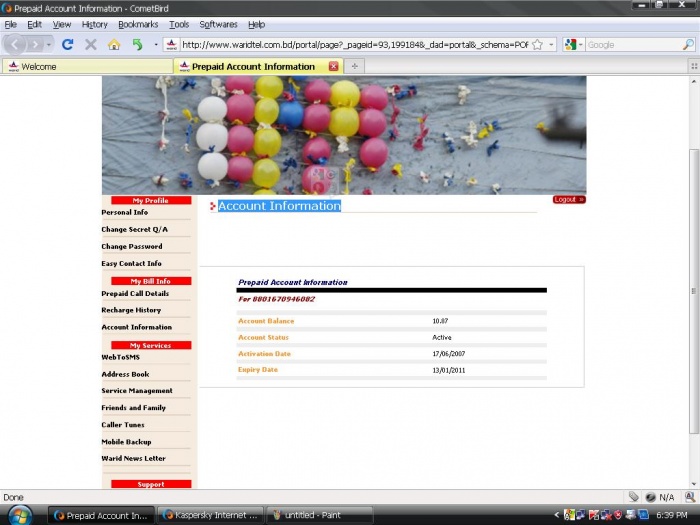The width and height of the screenshot is (700, 525).
Task: Open the Tools menu
Action: click(x=179, y=25)
